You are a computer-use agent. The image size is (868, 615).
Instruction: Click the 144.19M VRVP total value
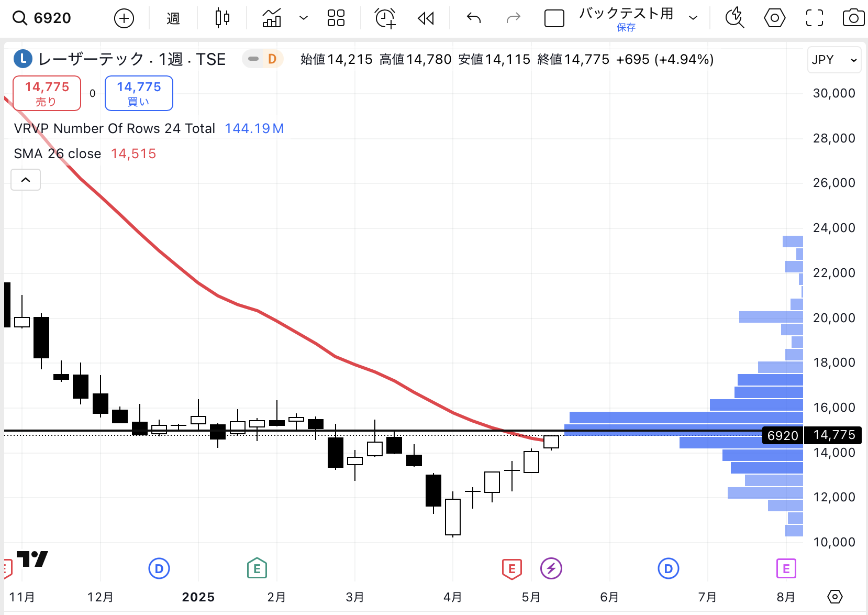[x=254, y=128]
